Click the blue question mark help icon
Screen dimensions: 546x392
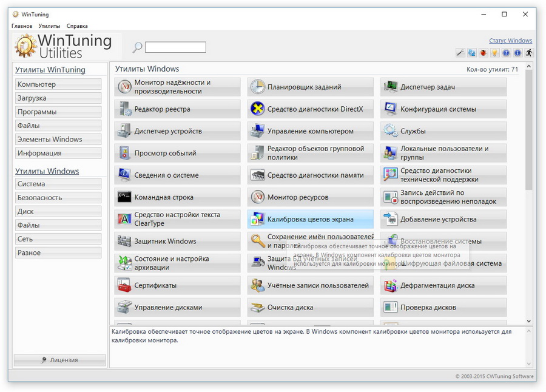(x=507, y=53)
